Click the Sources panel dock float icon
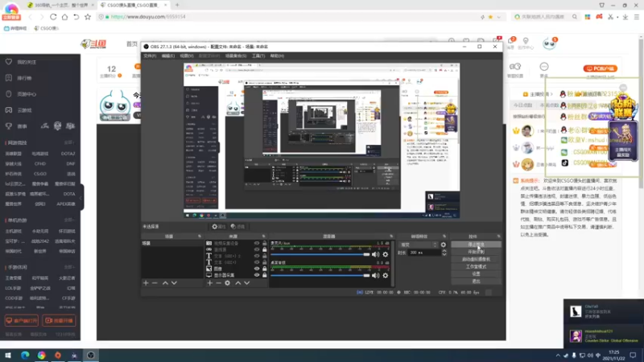The height and width of the screenshot is (362, 644). click(x=264, y=237)
